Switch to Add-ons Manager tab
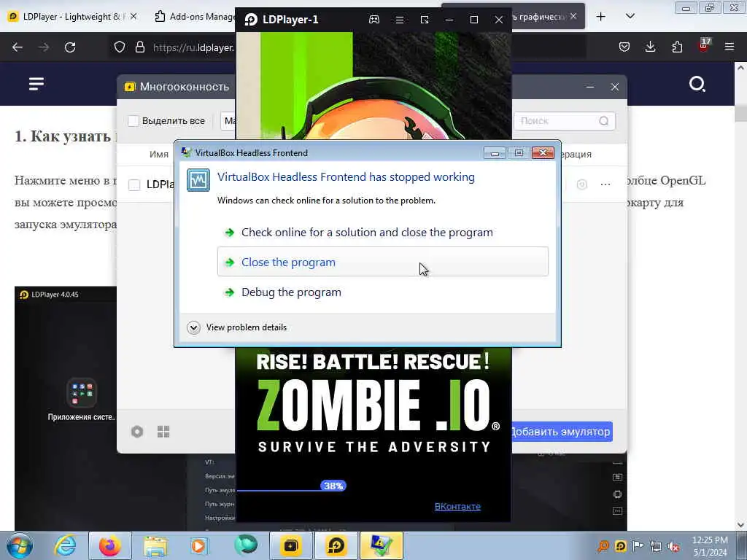Screen dimensions: 747x560 pos(196,17)
